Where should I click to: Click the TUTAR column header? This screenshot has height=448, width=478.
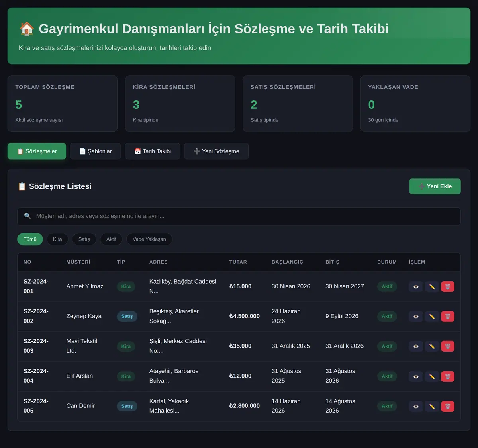tap(238, 262)
